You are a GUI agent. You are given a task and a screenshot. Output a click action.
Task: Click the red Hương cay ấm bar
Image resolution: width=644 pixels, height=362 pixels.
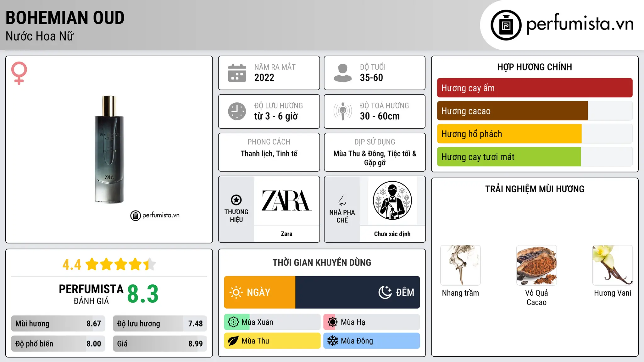point(535,88)
